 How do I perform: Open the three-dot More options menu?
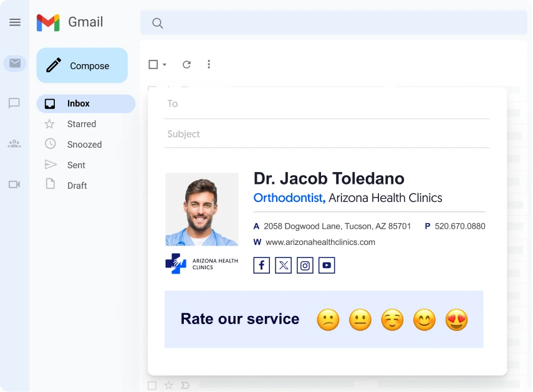coord(209,64)
